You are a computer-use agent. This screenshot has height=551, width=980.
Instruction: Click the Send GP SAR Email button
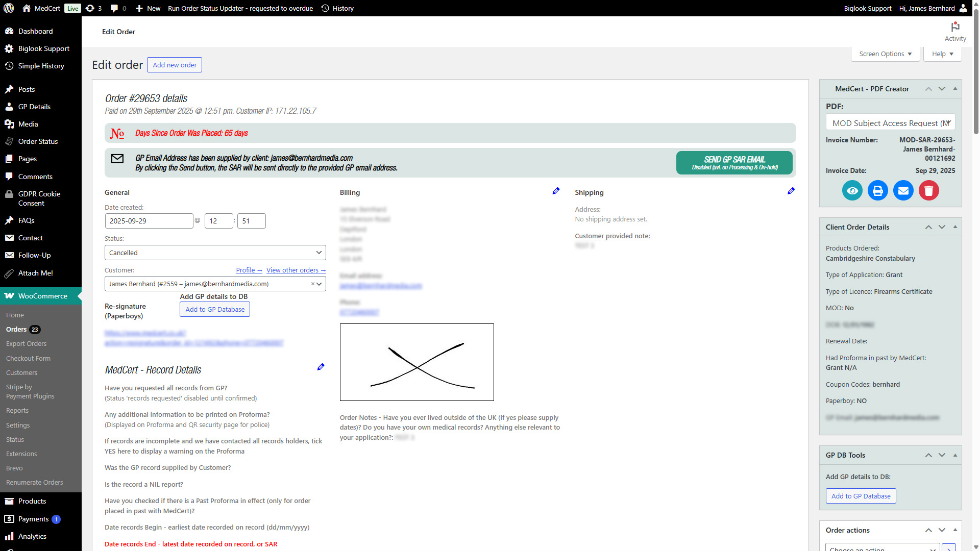[734, 163]
